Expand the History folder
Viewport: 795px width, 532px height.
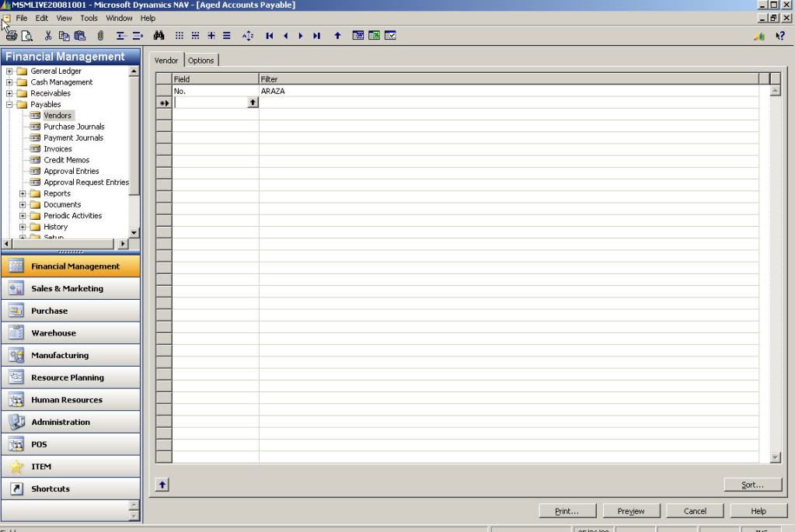pos(23,227)
